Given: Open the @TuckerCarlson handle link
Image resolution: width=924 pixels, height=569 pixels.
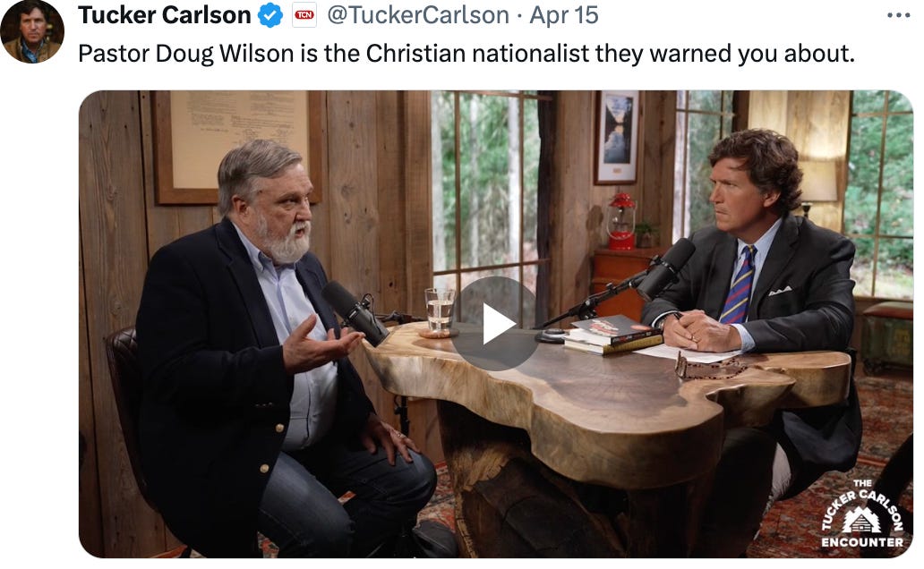Looking at the screenshot, I should (x=418, y=15).
